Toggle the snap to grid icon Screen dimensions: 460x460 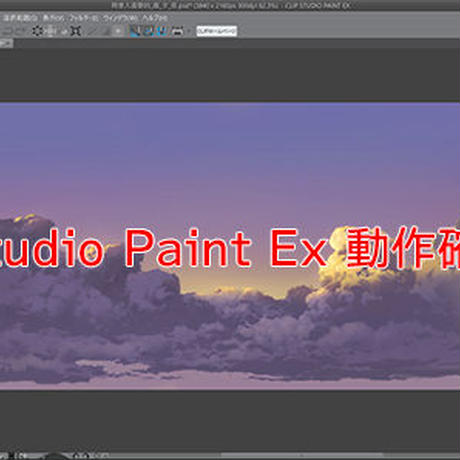click(162, 31)
